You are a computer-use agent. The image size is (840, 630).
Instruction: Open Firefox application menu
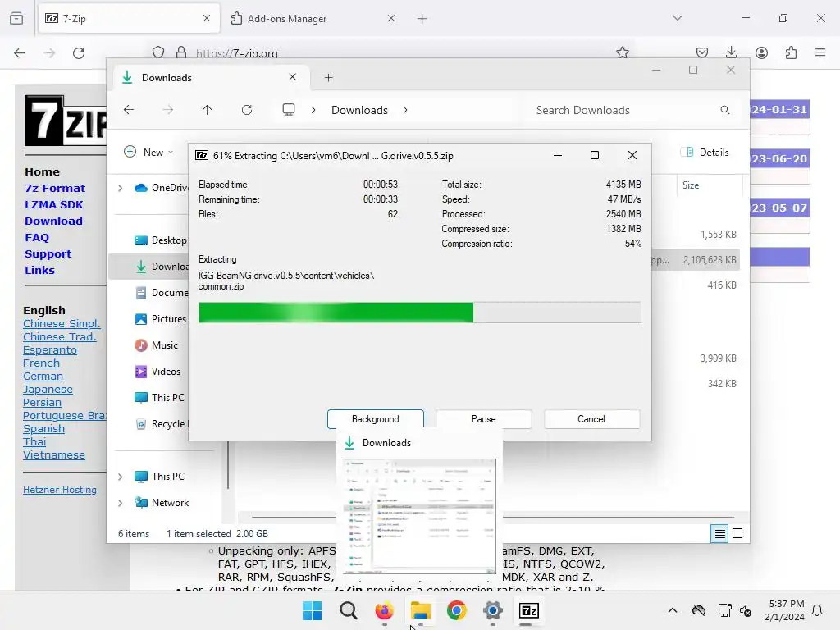pos(820,52)
